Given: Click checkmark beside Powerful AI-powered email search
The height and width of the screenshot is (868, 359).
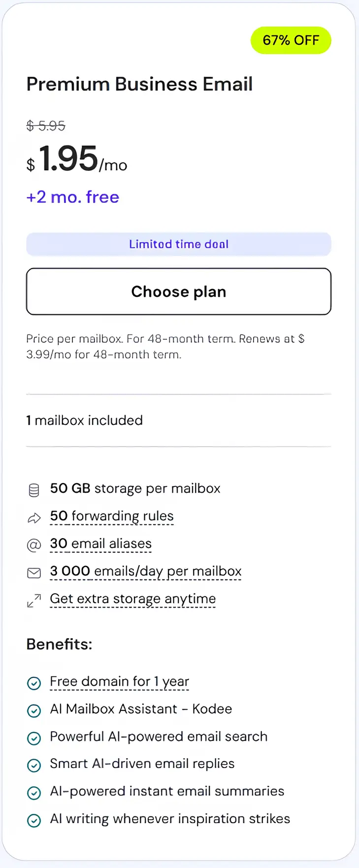Looking at the screenshot, I should point(34,738).
